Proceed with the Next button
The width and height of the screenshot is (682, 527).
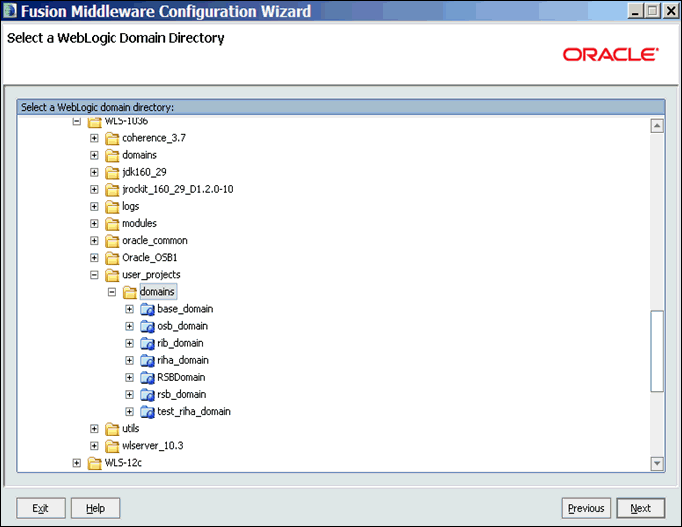coord(641,508)
